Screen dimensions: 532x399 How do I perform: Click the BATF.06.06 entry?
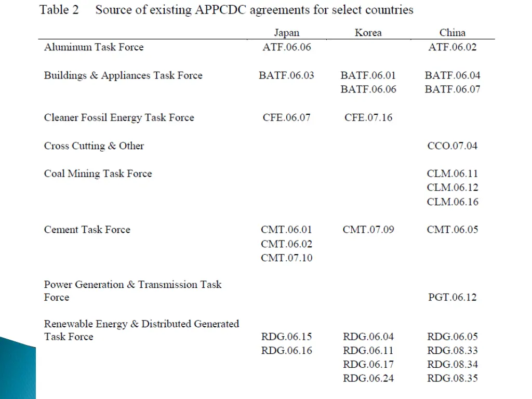pyautogui.click(x=368, y=89)
